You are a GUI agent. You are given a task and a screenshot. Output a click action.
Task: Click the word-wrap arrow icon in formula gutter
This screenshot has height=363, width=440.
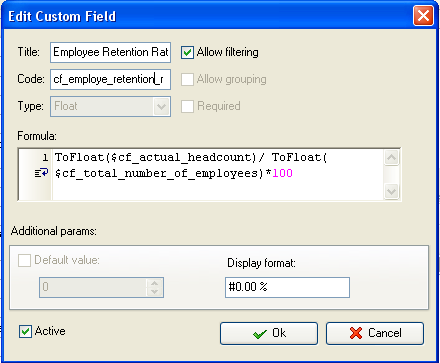coord(42,173)
